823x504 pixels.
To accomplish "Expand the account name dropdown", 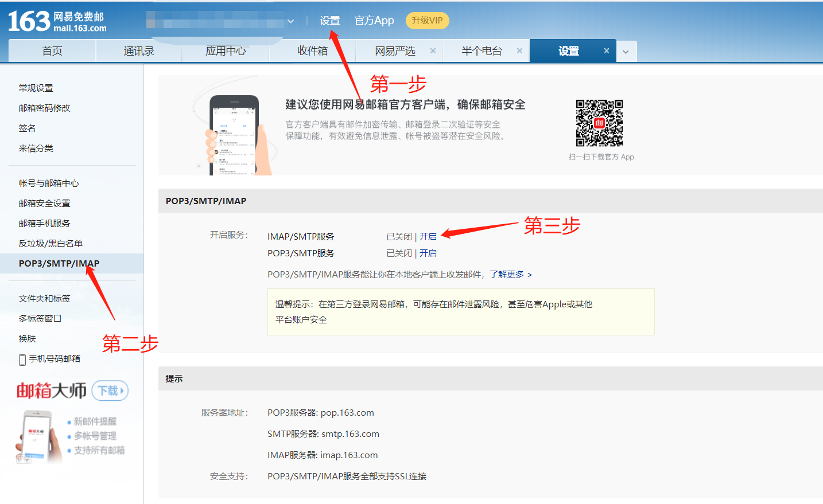I will pyautogui.click(x=291, y=21).
